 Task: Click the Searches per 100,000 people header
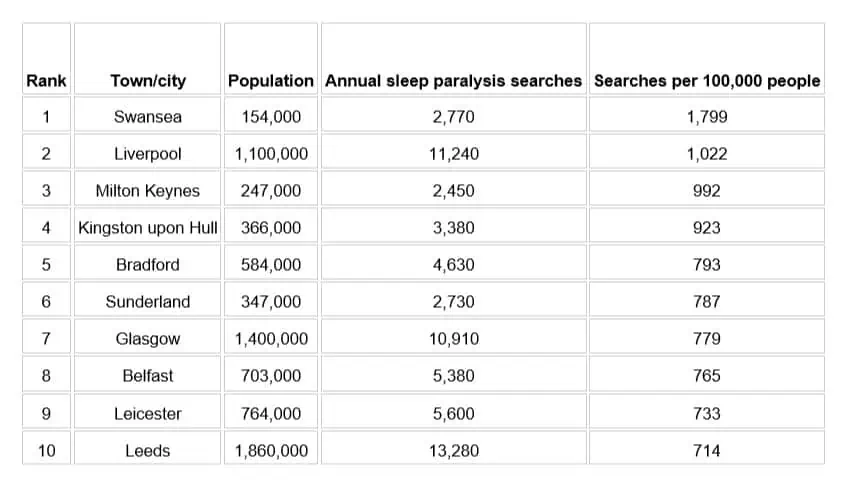(x=706, y=81)
